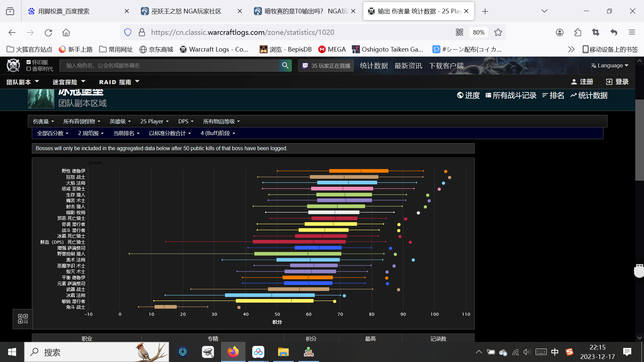The width and height of the screenshot is (644, 362).
Task: Check the 香草时代 checkbox
Action: (28, 69)
